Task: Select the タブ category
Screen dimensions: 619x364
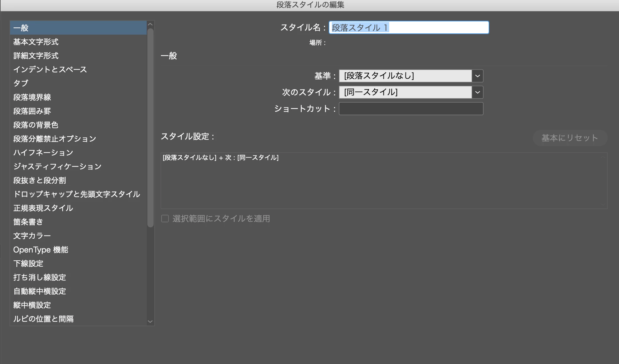Action: point(21,83)
